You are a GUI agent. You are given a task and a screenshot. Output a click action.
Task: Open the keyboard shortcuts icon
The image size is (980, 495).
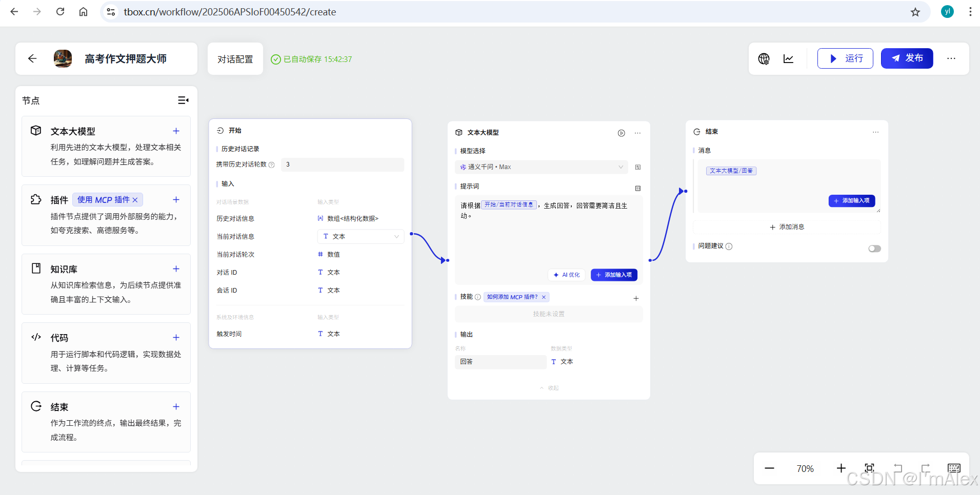[954, 468]
